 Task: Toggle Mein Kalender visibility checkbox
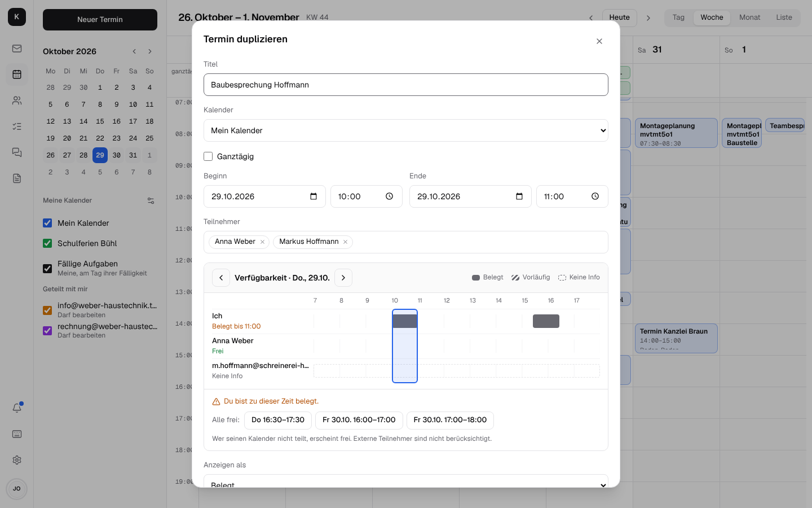[47, 223]
